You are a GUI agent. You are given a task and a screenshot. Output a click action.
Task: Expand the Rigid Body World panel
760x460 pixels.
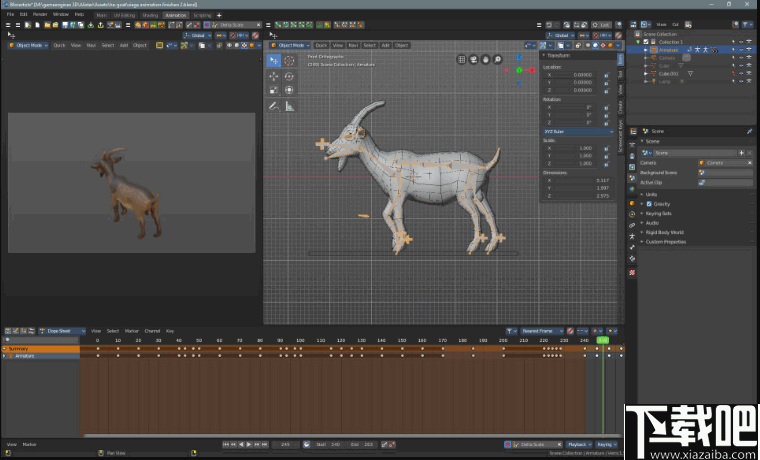(664, 232)
